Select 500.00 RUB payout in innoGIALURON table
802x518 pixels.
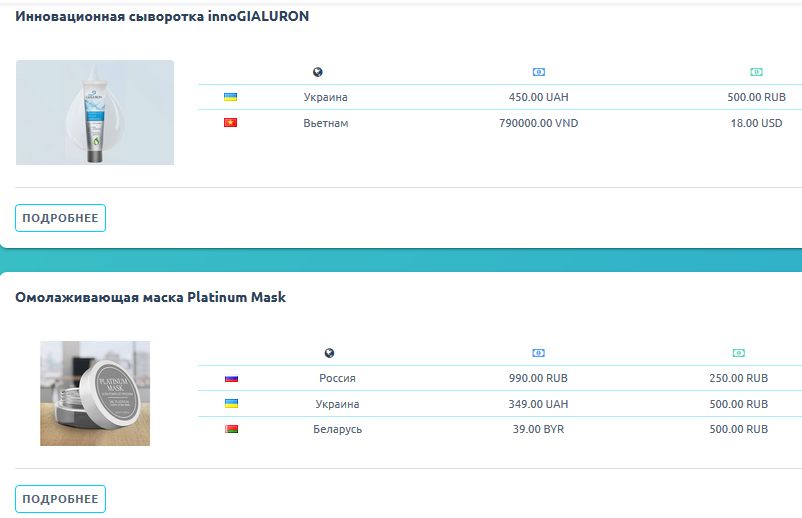pyautogui.click(x=756, y=97)
